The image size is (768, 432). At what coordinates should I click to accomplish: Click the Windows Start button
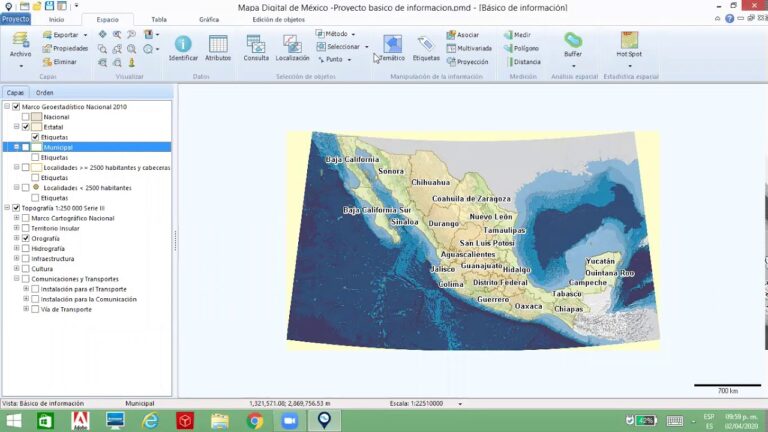click(14, 421)
